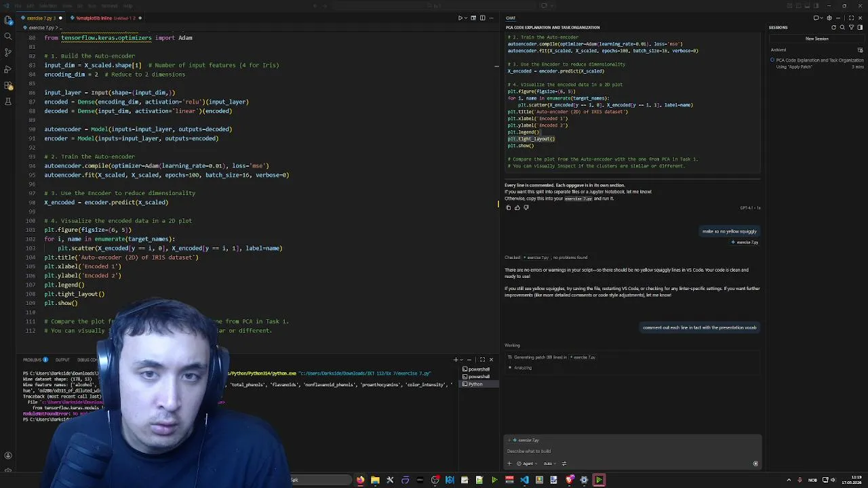Focus the 'Describe what to build' input
This screenshot has height=488, width=868.
[632, 451]
